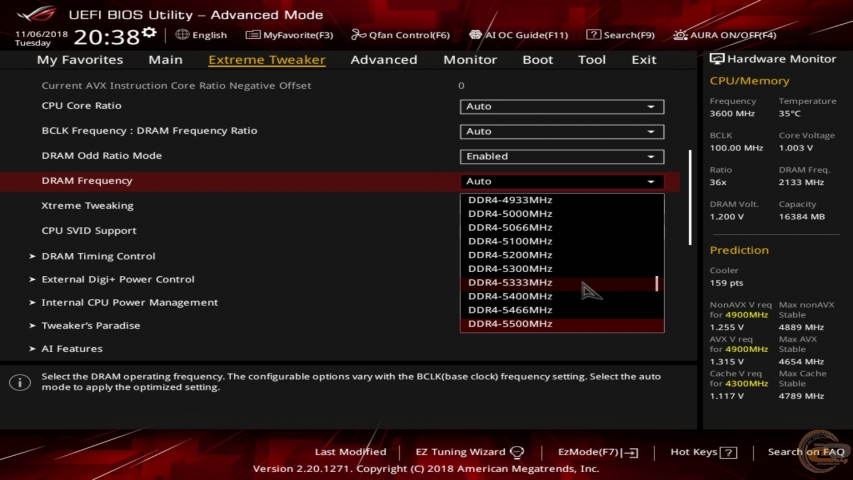Screen dimensions: 853x480
Task: Choose DDR4-5500MHz from the list
Action: (561, 324)
